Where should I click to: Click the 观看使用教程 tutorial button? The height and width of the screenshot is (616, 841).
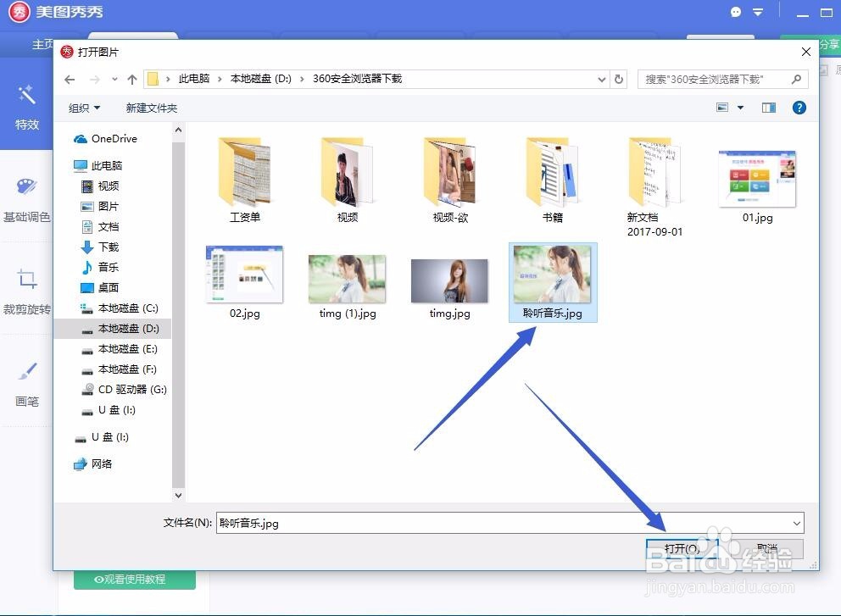point(133,580)
